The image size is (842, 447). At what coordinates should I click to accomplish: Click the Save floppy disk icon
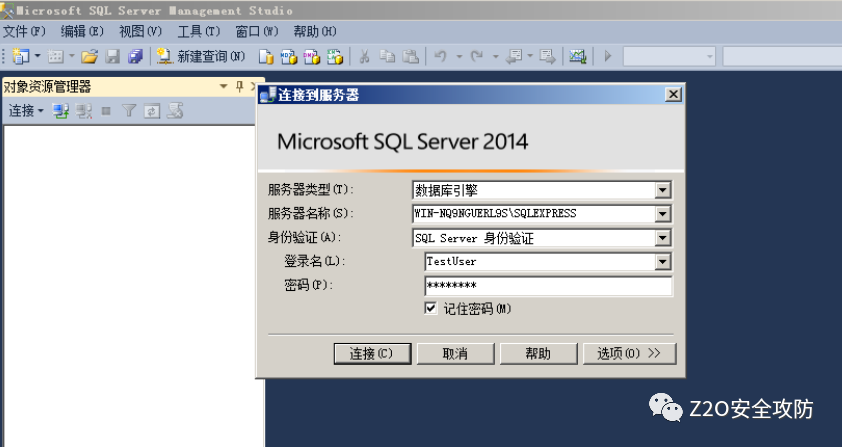(112, 56)
